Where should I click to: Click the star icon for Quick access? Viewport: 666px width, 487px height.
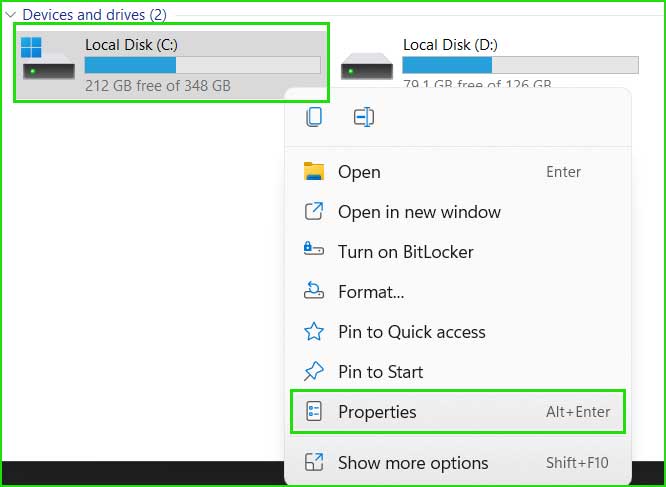(314, 332)
